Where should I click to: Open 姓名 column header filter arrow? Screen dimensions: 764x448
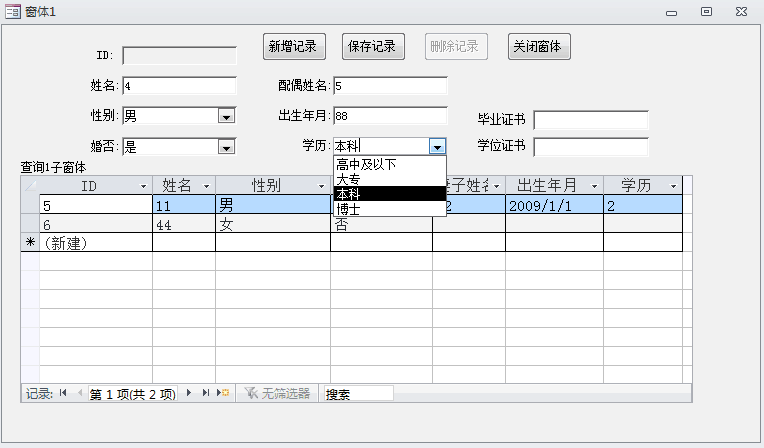[x=206, y=186]
